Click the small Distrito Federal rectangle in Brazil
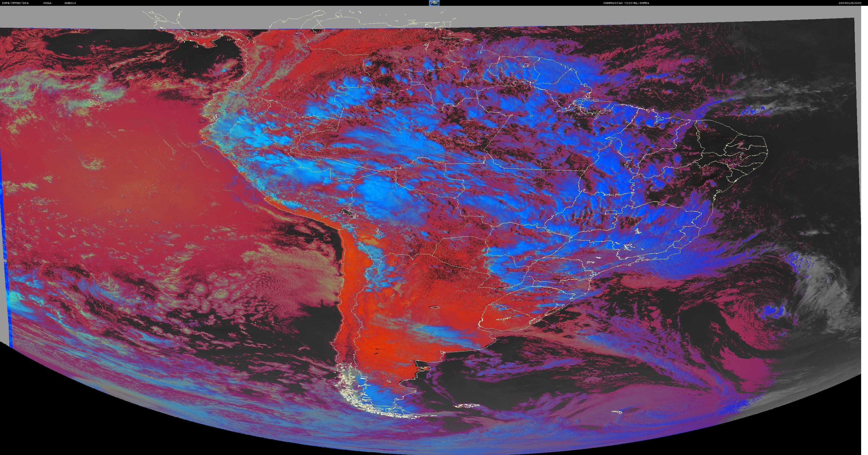Image resolution: width=868 pixels, height=455 pixels. click(610, 212)
